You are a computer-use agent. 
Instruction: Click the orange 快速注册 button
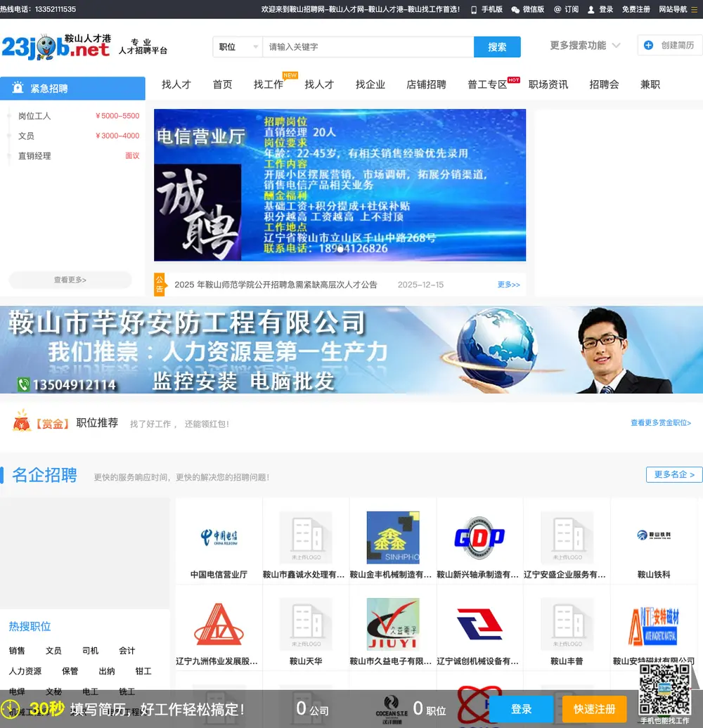[x=594, y=710]
